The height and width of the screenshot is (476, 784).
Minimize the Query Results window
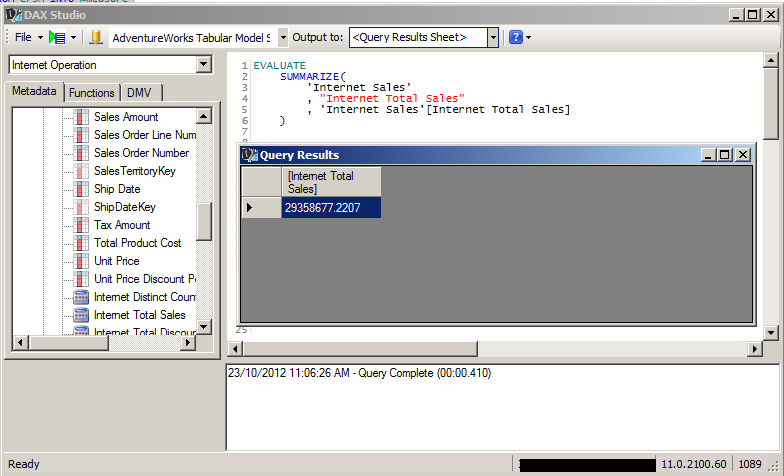pyautogui.click(x=708, y=155)
